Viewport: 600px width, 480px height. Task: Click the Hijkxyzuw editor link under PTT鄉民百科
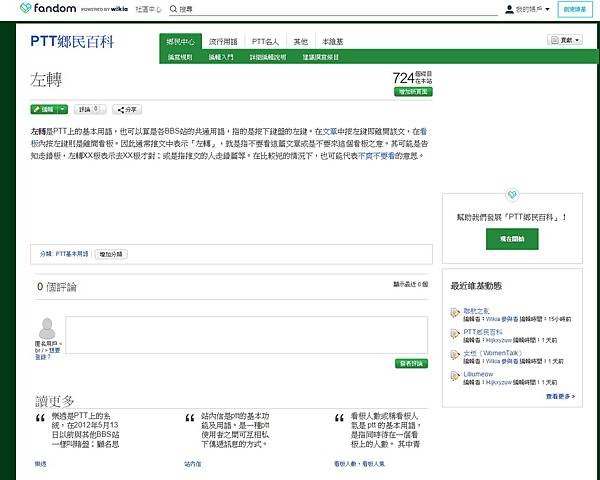tap(499, 340)
